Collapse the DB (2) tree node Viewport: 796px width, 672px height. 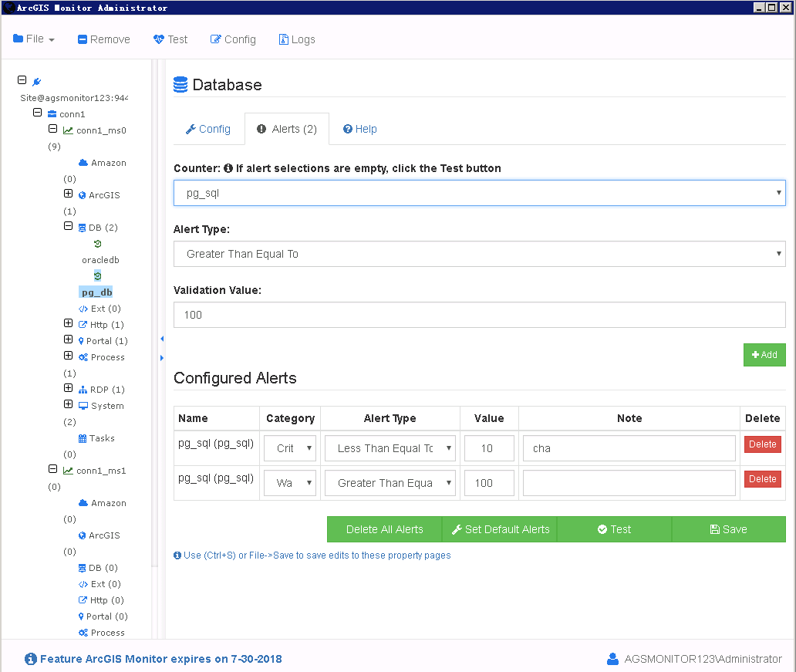coord(68,226)
